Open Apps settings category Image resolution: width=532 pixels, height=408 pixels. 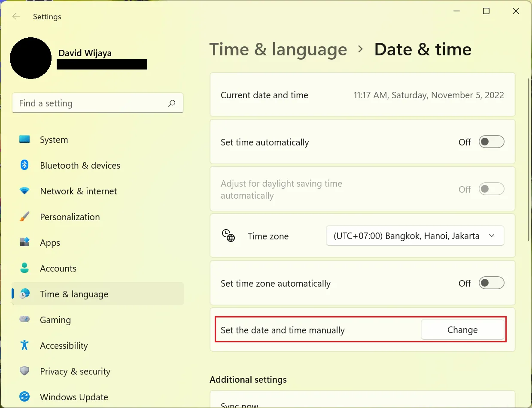point(98,243)
